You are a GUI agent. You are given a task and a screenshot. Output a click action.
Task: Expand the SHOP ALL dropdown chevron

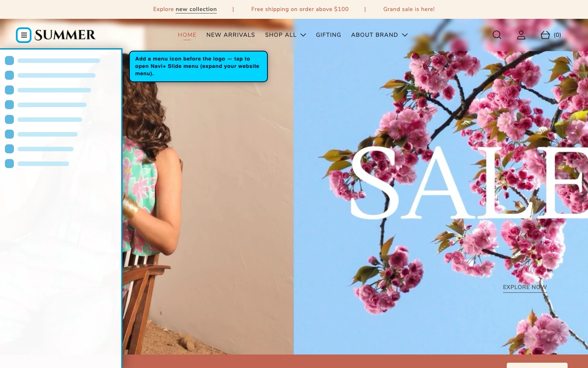[303, 35]
